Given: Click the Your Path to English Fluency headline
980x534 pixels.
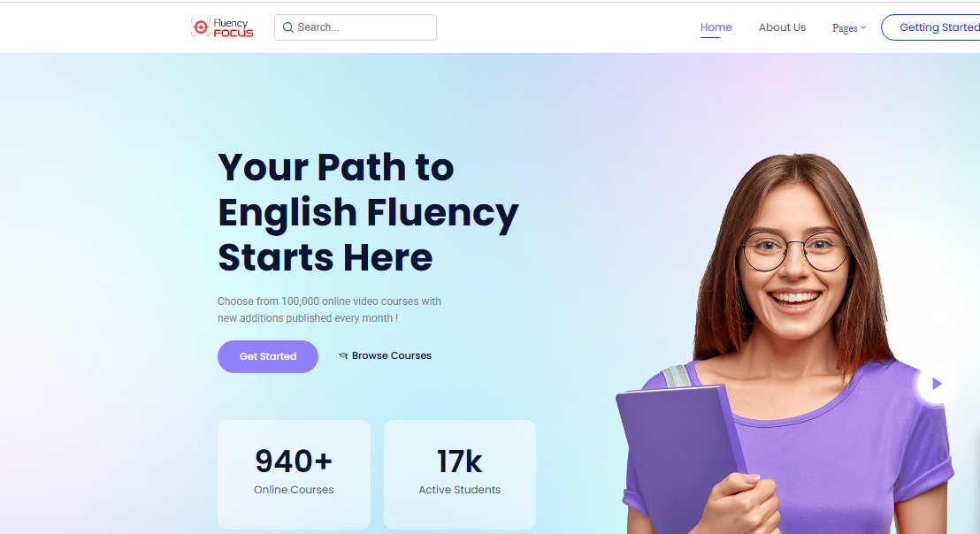Looking at the screenshot, I should pos(368,212).
